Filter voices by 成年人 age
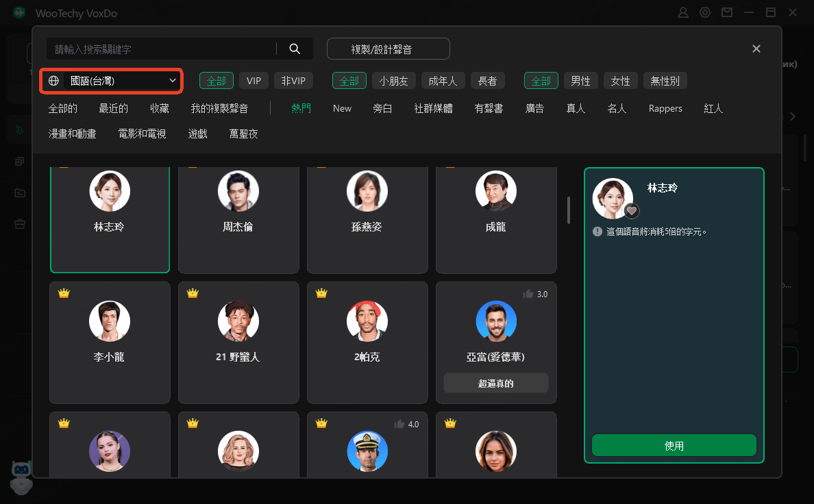The image size is (814, 504). click(443, 81)
